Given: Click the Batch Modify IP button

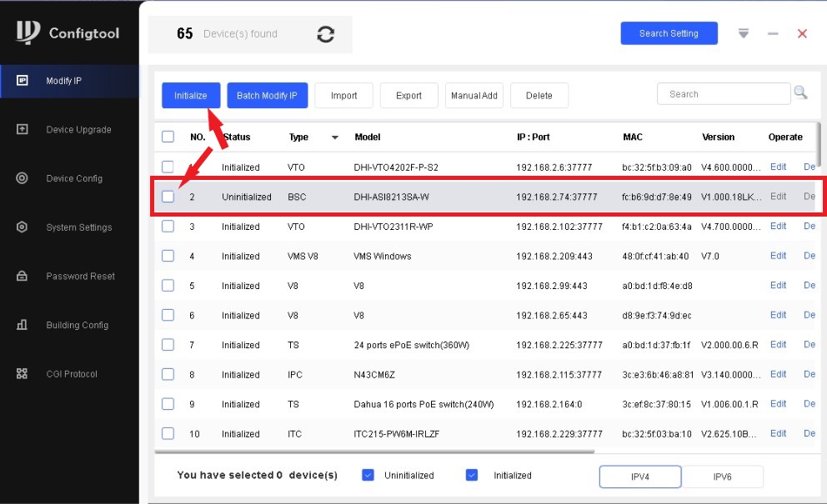Looking at the screenshot, I should pos(267,96).
